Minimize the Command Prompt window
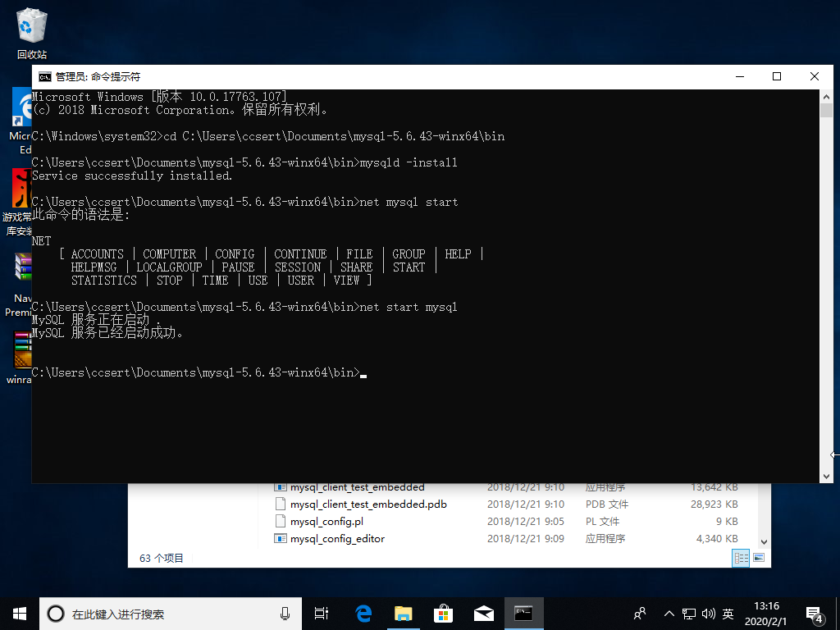 [x=740, y=76]
